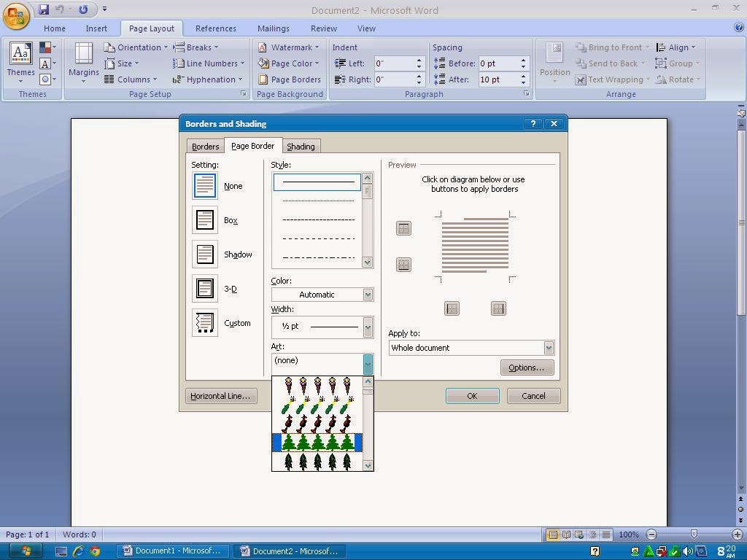Switch to the Shading tab
The width and height of the screenshot is (747, 560).
[300, 146]
